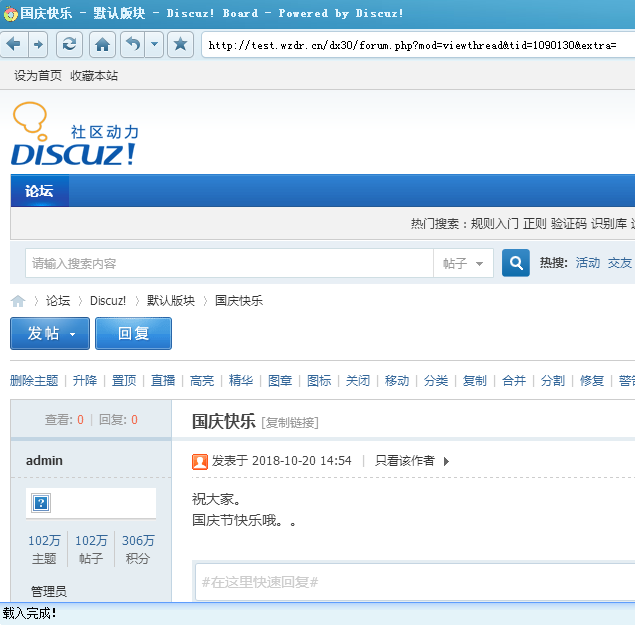Image resolution: width=635 pixels, height=625 pixels.
Task: Click 精华 moderation option
Action: [x=241, y=381]
